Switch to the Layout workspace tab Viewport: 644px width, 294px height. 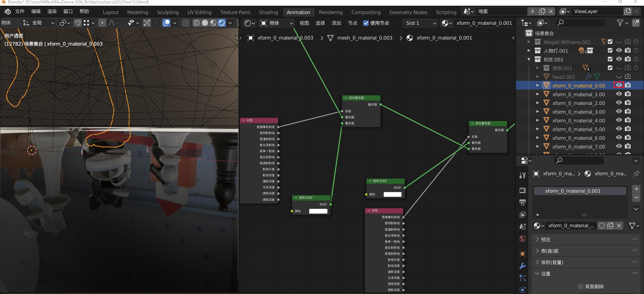click(x=111, y=12)
